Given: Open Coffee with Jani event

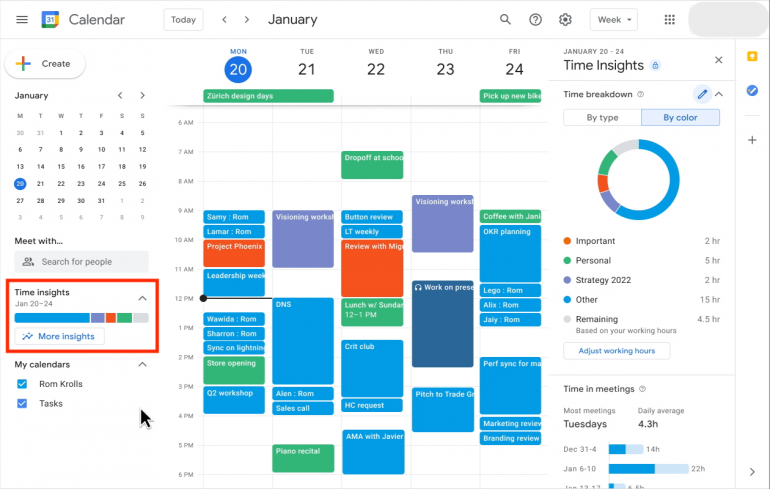Looking at the screenshot, I should point(510,216).
